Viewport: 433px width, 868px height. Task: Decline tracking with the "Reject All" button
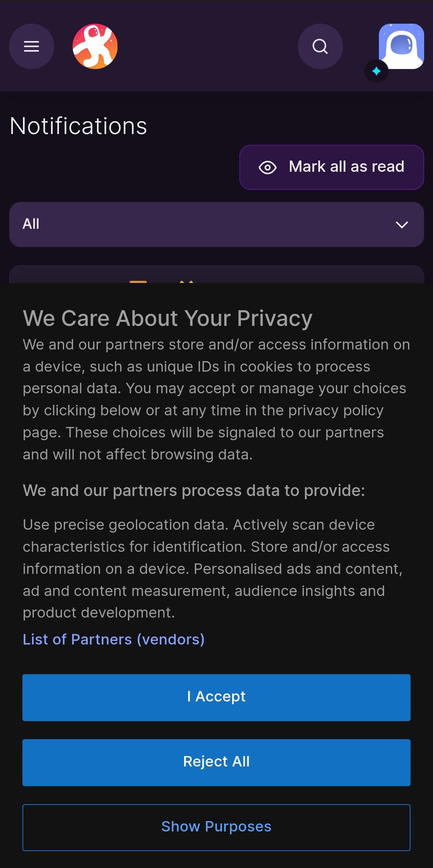216,762
